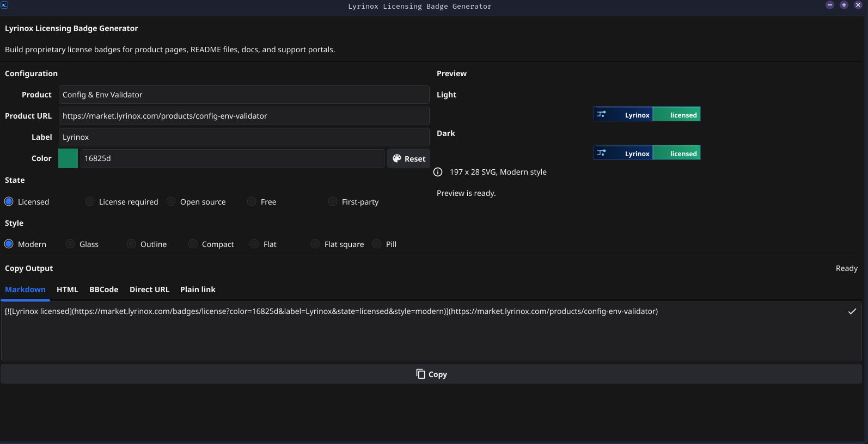Maximize the Lyrinox window
Viewport: 868px width, 444px height.
844,5
